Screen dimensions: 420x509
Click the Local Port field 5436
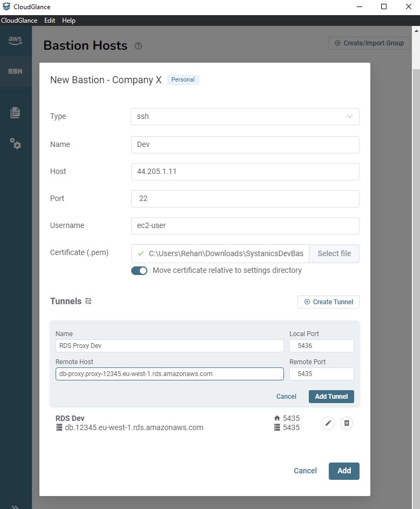(x=321, y=346)
